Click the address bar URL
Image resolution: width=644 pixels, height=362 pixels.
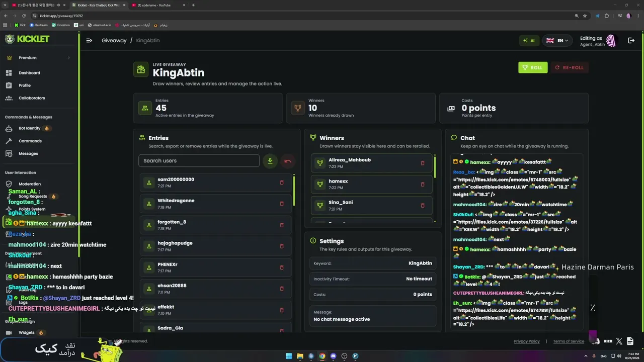(x=61, y=16)
